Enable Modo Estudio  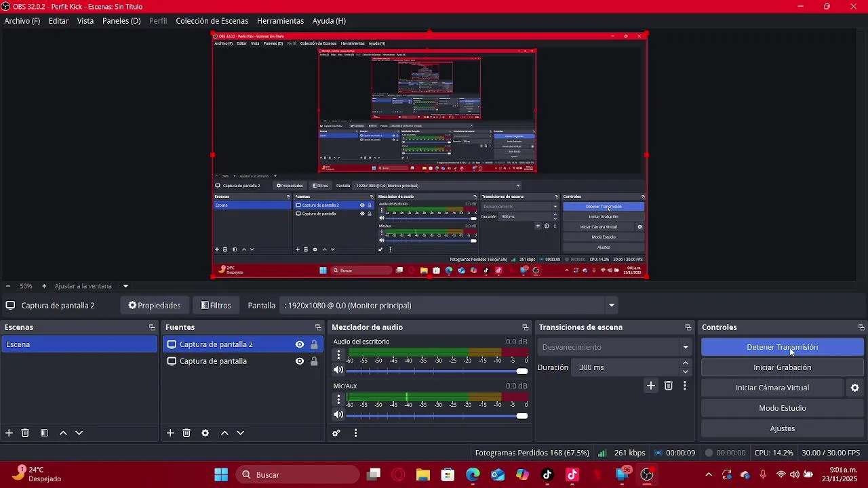[x=782, y=408]
